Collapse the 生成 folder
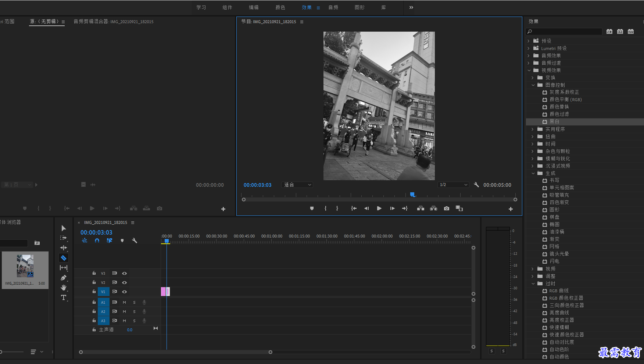Screen dimensions: 644x364 point(533,173)
